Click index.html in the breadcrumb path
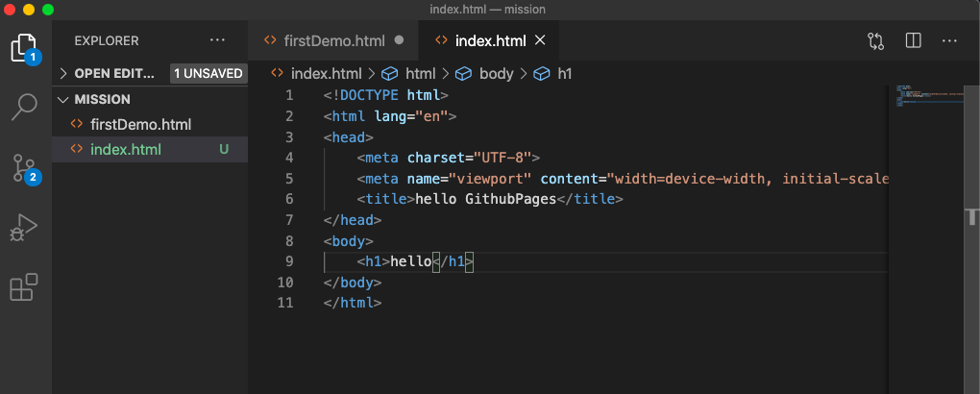980x394 pixels. click(327, 74)
